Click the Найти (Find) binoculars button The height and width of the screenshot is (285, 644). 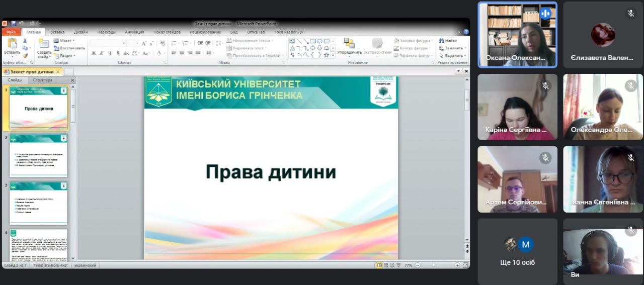pos(448,40)
